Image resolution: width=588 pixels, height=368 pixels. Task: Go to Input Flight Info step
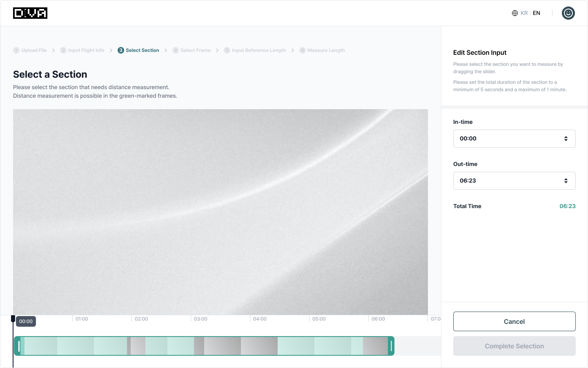tap(82, 50)
